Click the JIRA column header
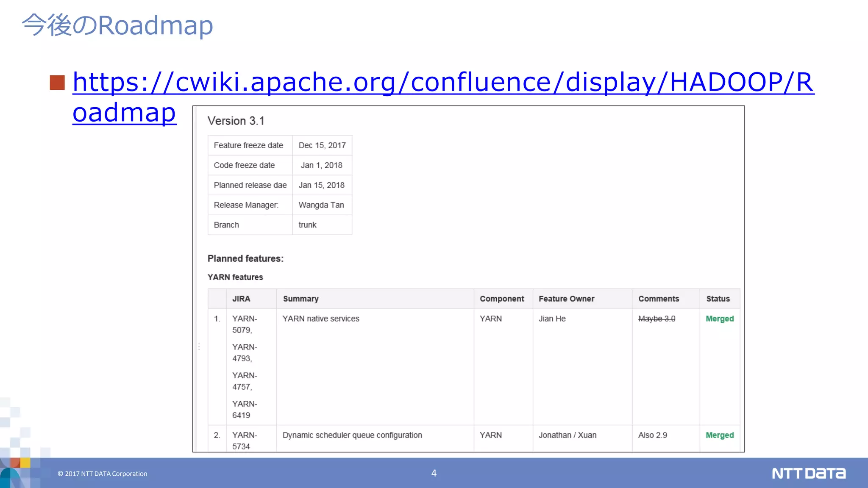This screenshot has height=488, width=868. (x=241, y=299)
